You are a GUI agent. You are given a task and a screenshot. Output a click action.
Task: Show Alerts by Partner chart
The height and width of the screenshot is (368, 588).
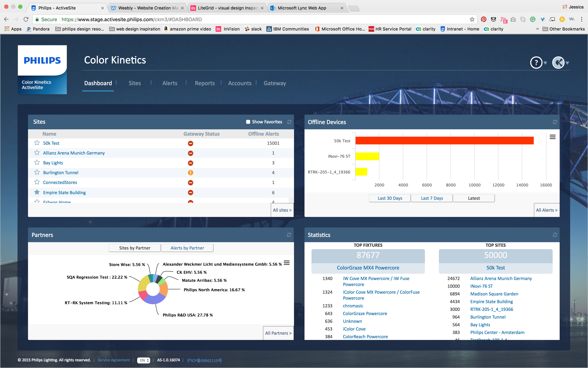coord(187,248)
